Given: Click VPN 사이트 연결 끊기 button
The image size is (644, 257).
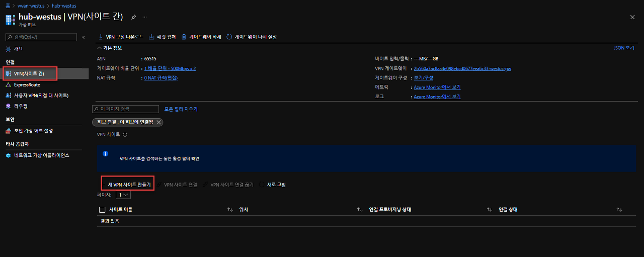Looking at the screenshot, I should click(228, 185).
